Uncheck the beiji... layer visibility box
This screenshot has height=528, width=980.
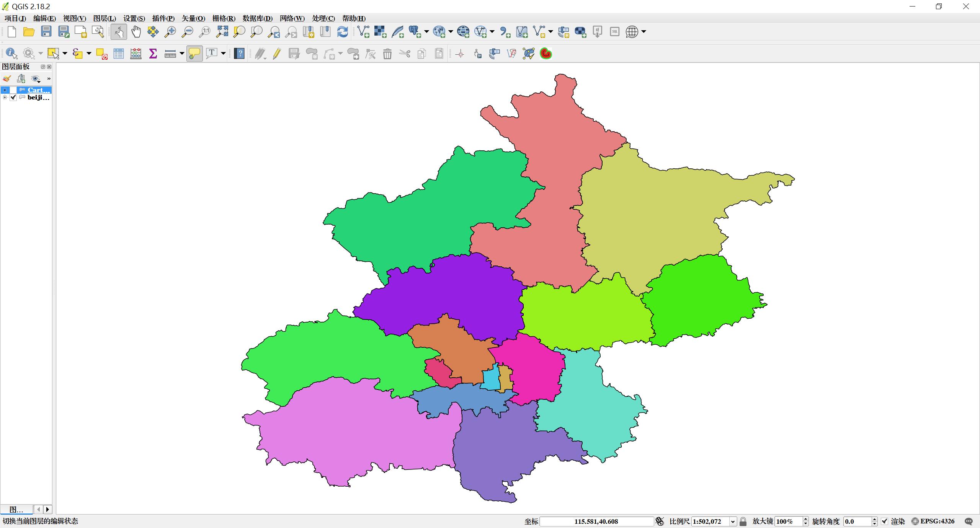coord(13,98)
